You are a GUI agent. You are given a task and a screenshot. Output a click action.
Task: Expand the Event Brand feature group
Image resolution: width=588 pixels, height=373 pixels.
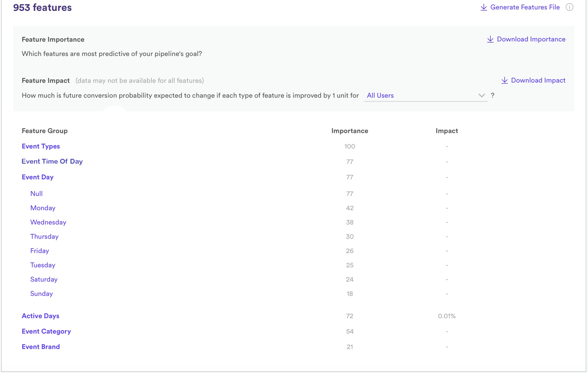[x=41, y=347]
